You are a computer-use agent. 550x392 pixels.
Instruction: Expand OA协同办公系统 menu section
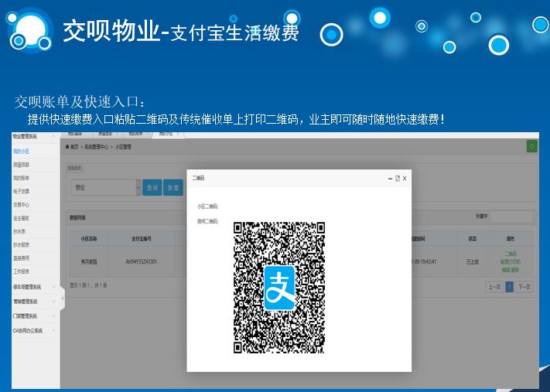click(x=31, y=331)
